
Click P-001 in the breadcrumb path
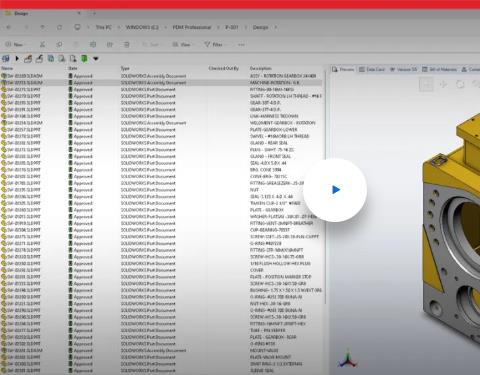(232, 27)
